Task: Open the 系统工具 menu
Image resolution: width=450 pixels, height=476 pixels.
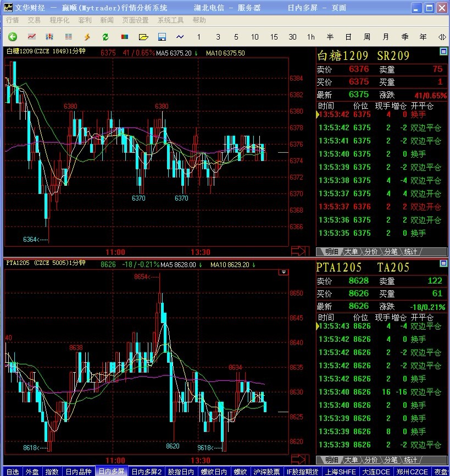Action: [x=171, y=20]
